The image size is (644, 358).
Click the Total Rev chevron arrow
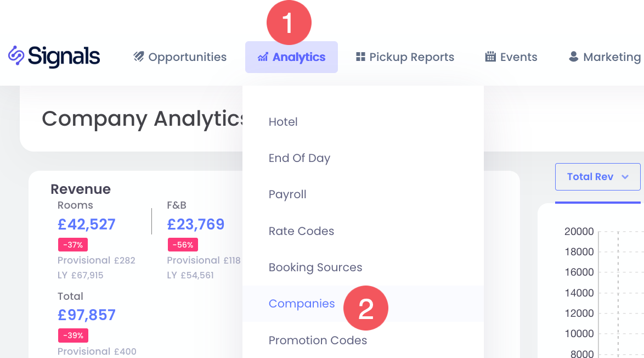coord(625,177)
